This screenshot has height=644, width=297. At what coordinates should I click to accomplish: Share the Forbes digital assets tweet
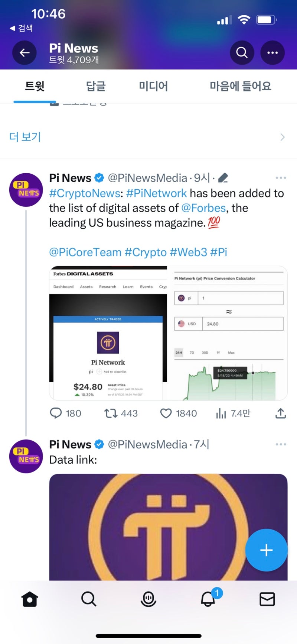tap(281, 413)
